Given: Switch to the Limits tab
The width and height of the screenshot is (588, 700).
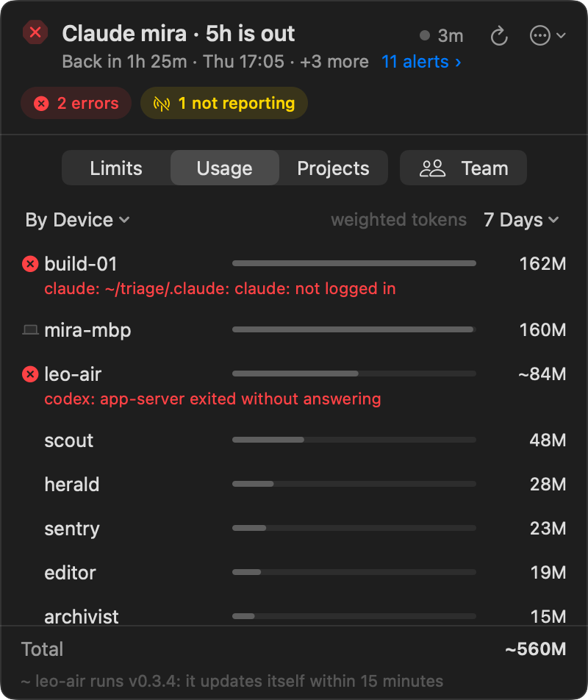Looking at the screenshot, I should coord(116,168).
